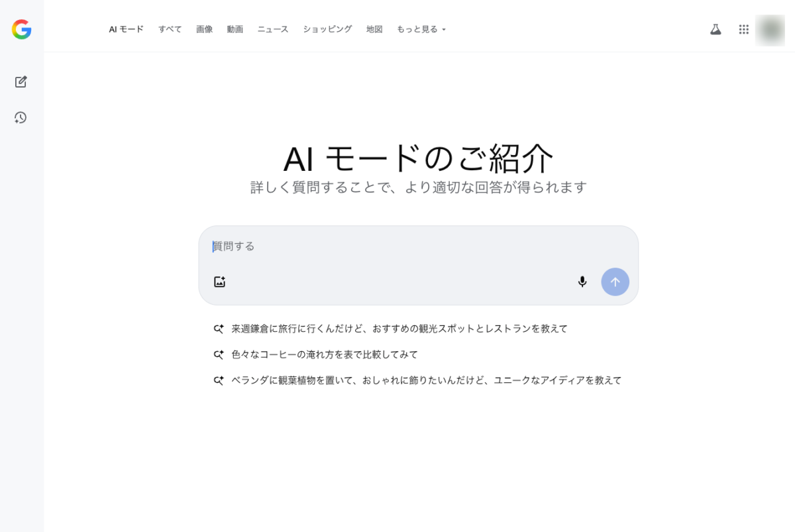Image resolution: width=795 pixels, height=532 pixels.
Task: Send the question with arrow button
Action: [615, 282]
